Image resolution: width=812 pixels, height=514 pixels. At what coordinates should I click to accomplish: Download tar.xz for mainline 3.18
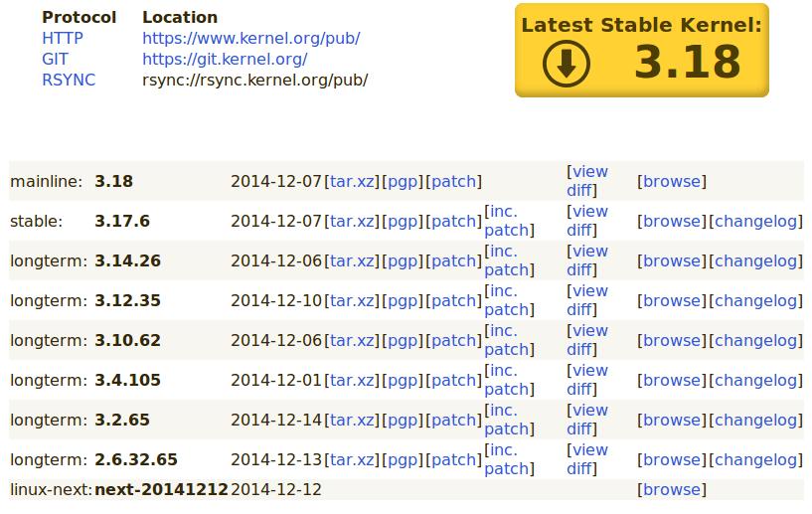tap(352, 181)
